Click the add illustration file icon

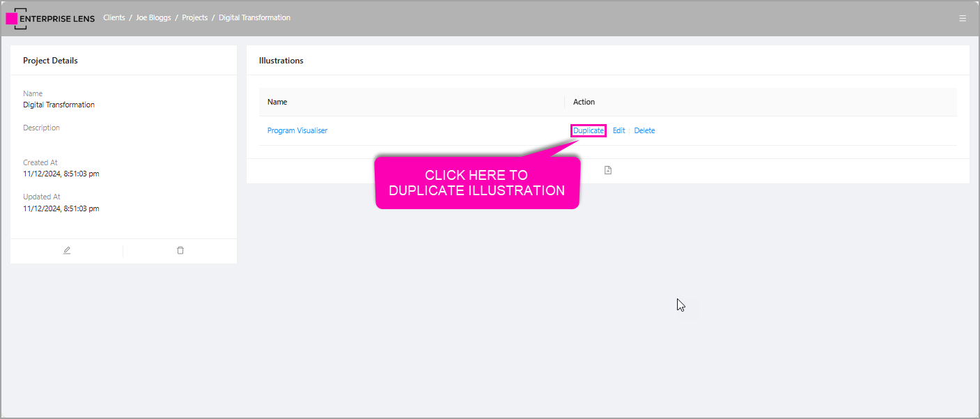608,170
